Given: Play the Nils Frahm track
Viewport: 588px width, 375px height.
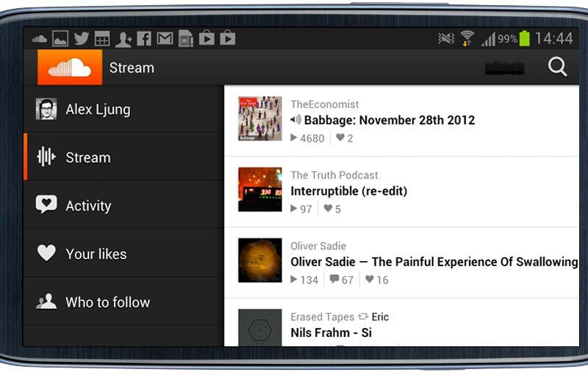Looking at the screenshot, I should pos(331,332).
